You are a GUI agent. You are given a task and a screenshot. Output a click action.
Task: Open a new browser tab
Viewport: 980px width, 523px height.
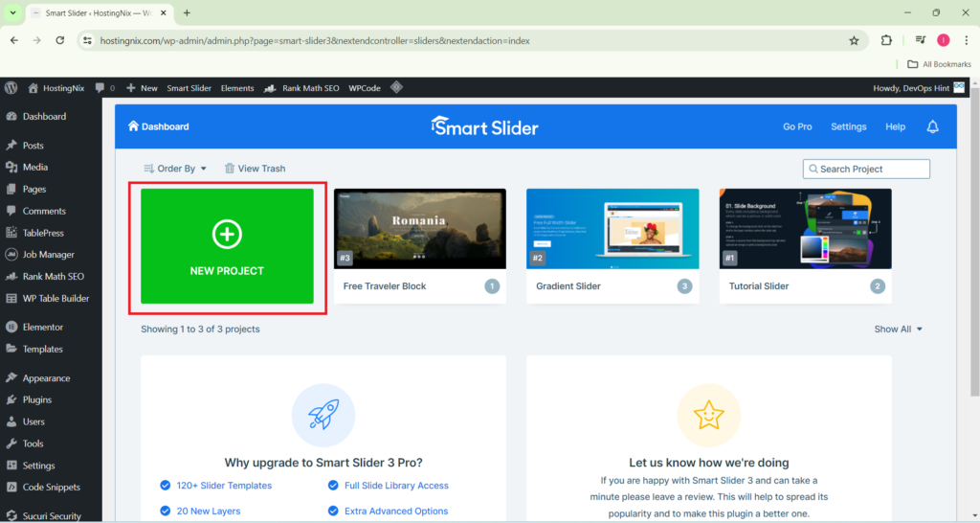click(187, 12)
